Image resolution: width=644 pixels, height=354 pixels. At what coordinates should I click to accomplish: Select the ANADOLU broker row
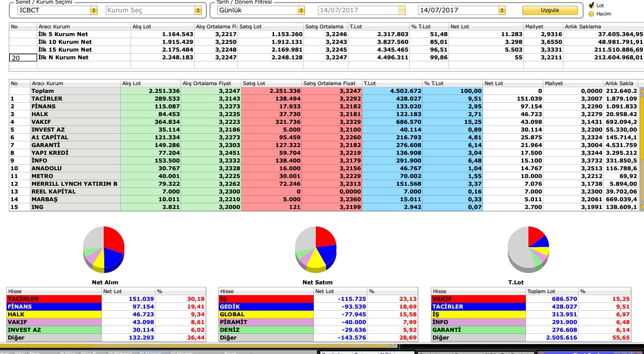point(324,168)
